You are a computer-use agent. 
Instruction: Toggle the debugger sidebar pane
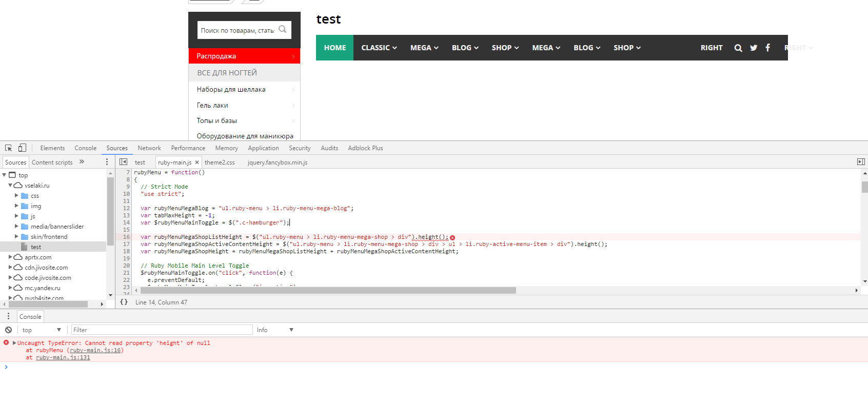[x=861, y=162]
